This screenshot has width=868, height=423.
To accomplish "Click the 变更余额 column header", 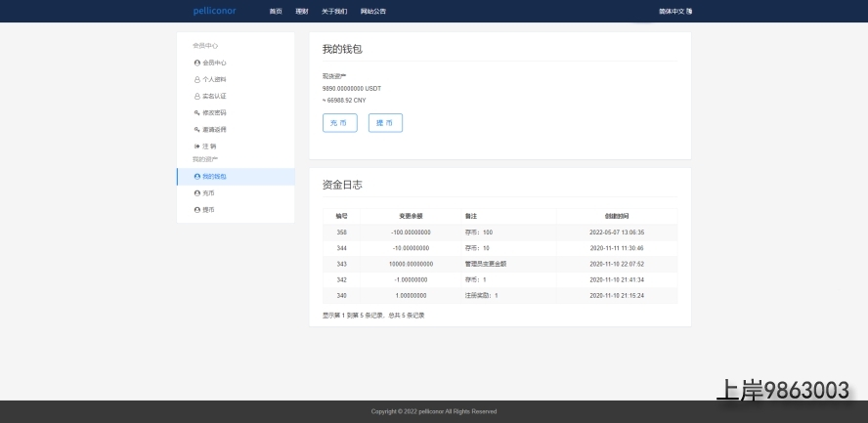I will 411,216.
